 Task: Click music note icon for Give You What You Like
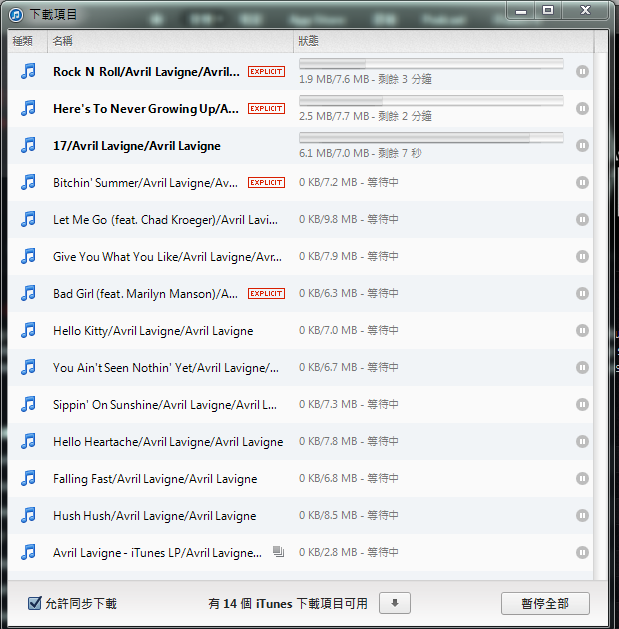tap(28, 256)
